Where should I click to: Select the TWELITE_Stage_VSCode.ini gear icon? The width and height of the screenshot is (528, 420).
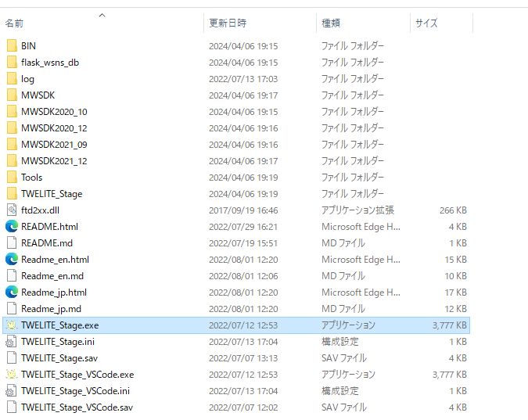click(11, 391)
